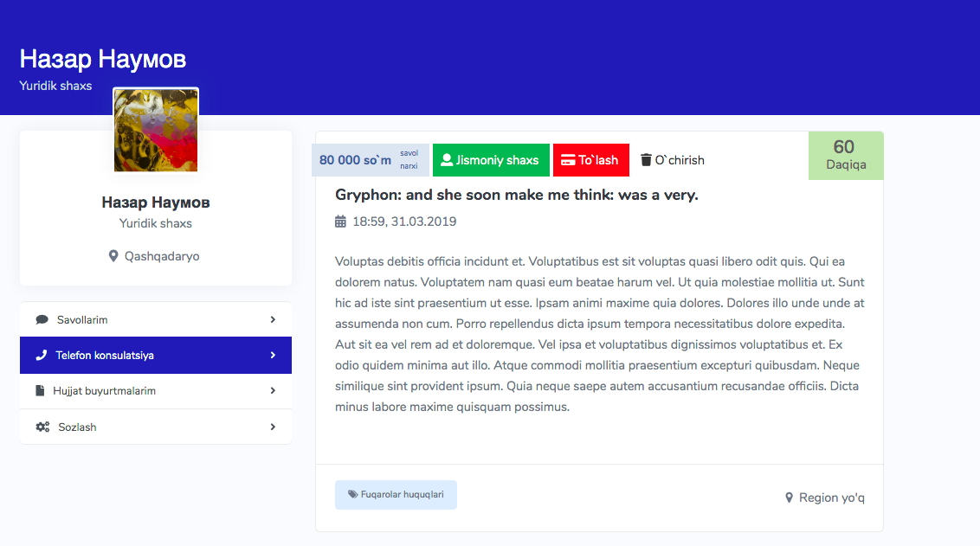Click the green Jismoniy shaxs button
980x546 pixels.
coord(491,160)
